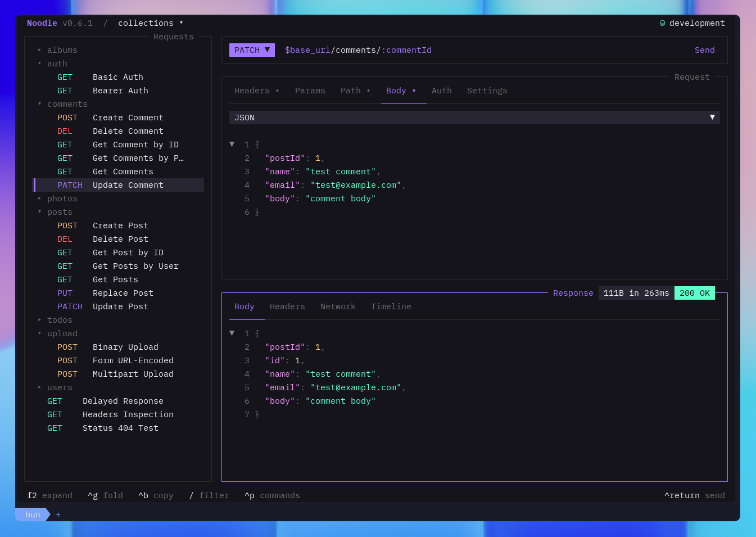Open the Delete Comment request

(x=119, y=131)
